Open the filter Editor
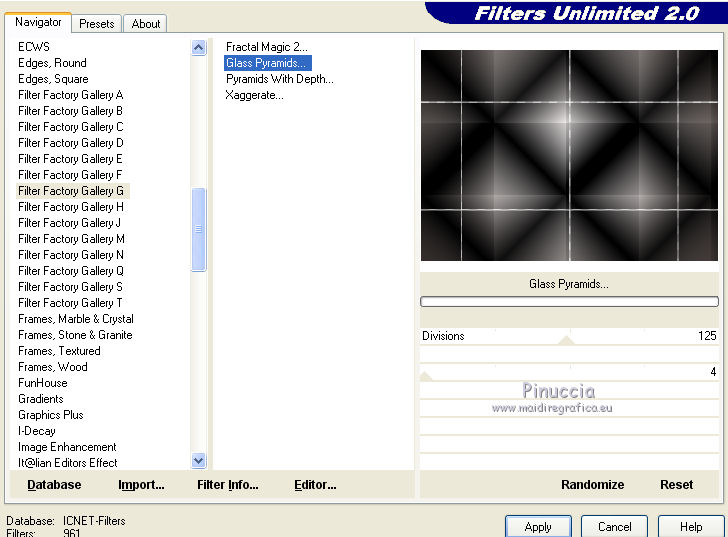The width and height of the screenshot is (728, 537). [315, 485]
